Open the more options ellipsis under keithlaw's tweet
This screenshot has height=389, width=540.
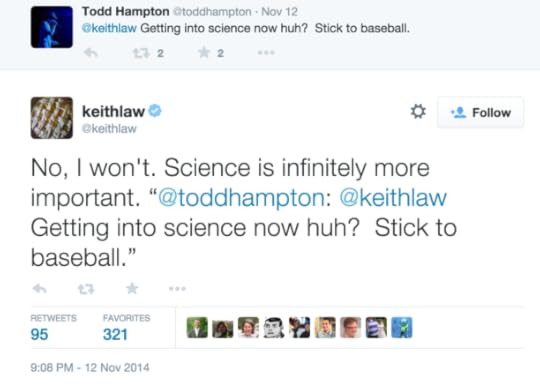(x=177, y=288)
